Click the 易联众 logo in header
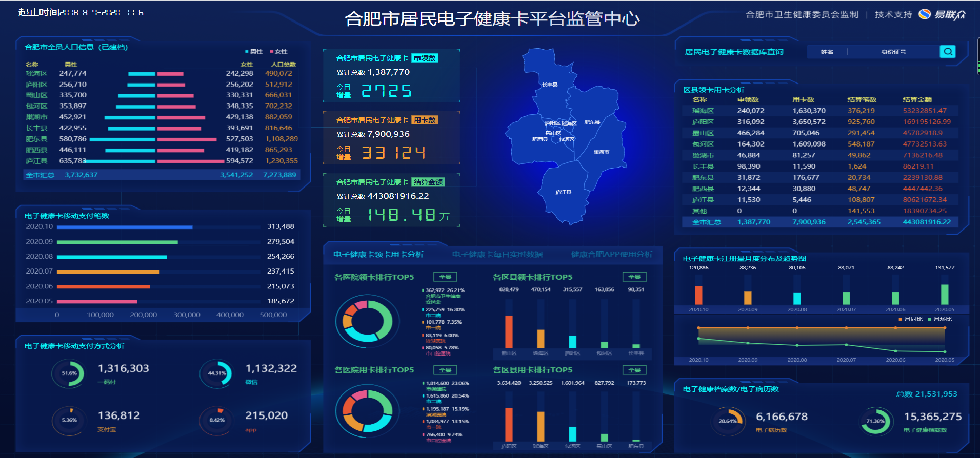 [x=942, y=14]
